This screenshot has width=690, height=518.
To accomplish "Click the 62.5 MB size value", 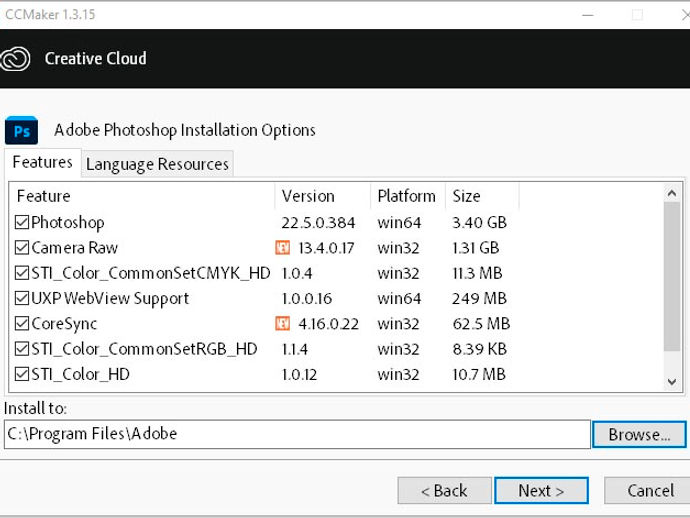I will click(x=481, y=324).
